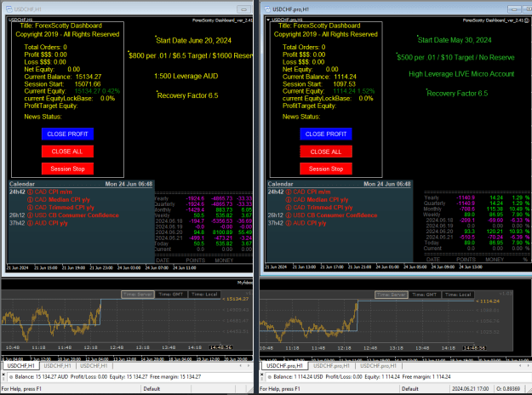
Task: Toggle Time: Local in left lower chart
Action: (x=204, y=295)
